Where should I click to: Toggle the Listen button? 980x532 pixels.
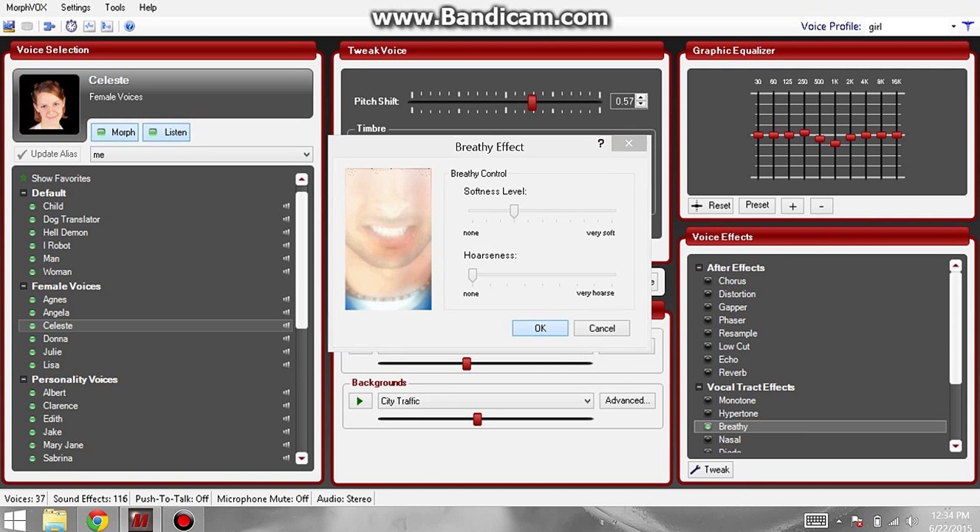pyautogui.click(x=166, y=132)
